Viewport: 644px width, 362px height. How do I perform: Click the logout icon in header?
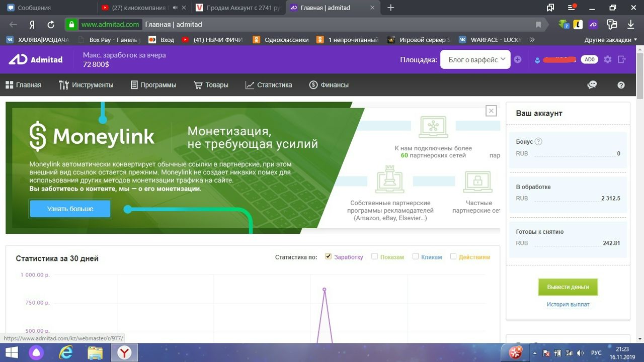[x=622, y=59]
